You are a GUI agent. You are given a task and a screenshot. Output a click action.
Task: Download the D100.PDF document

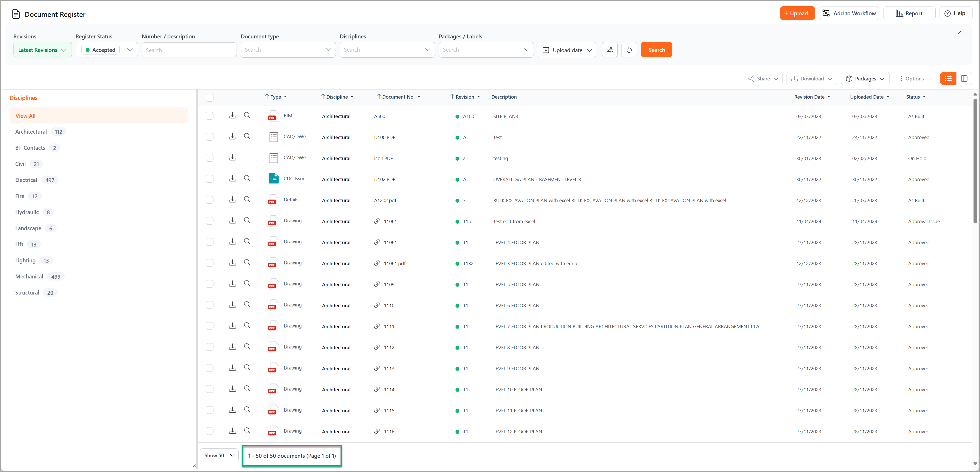pyautogui.click(x=232, y=136)
